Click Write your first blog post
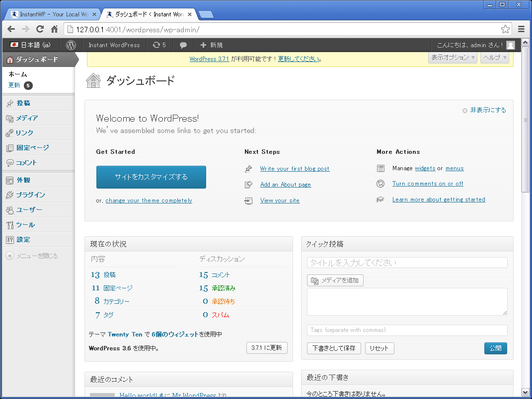Screen dimensions: 532x399 [295, 168]
